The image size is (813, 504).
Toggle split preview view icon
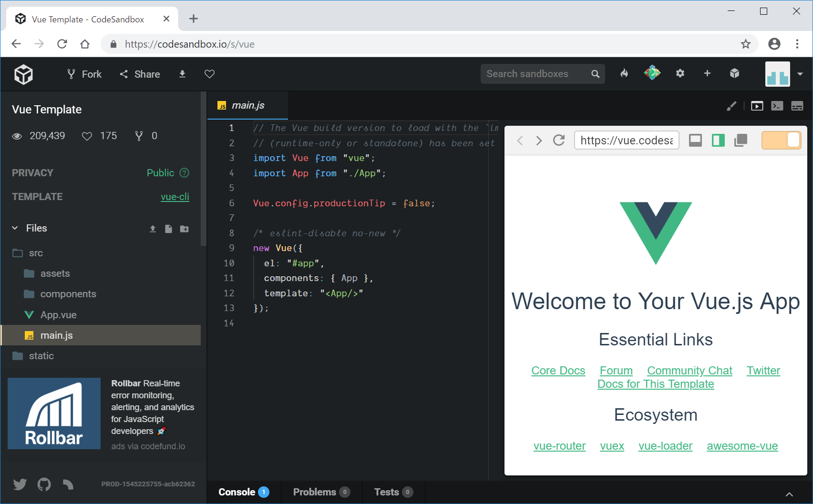[718, 141]
